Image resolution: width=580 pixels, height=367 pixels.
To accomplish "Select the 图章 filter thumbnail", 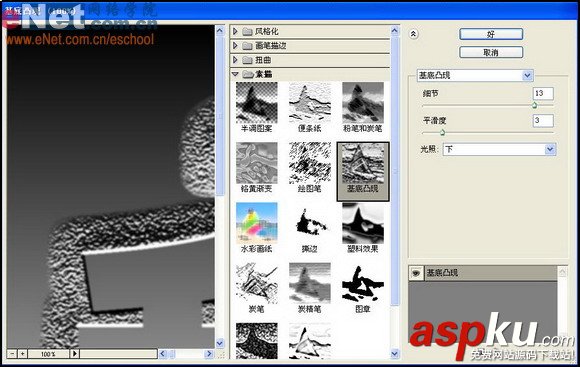I will tap(363, 284).
